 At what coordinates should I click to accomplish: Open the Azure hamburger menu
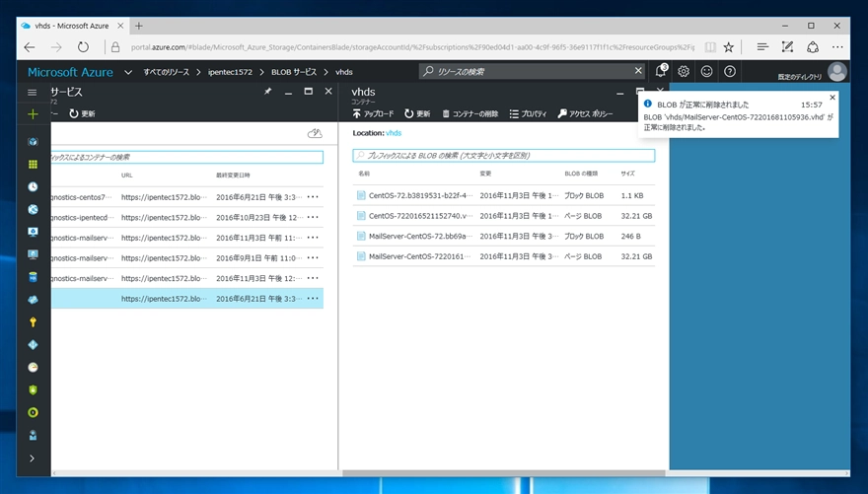tap(33, 93)
